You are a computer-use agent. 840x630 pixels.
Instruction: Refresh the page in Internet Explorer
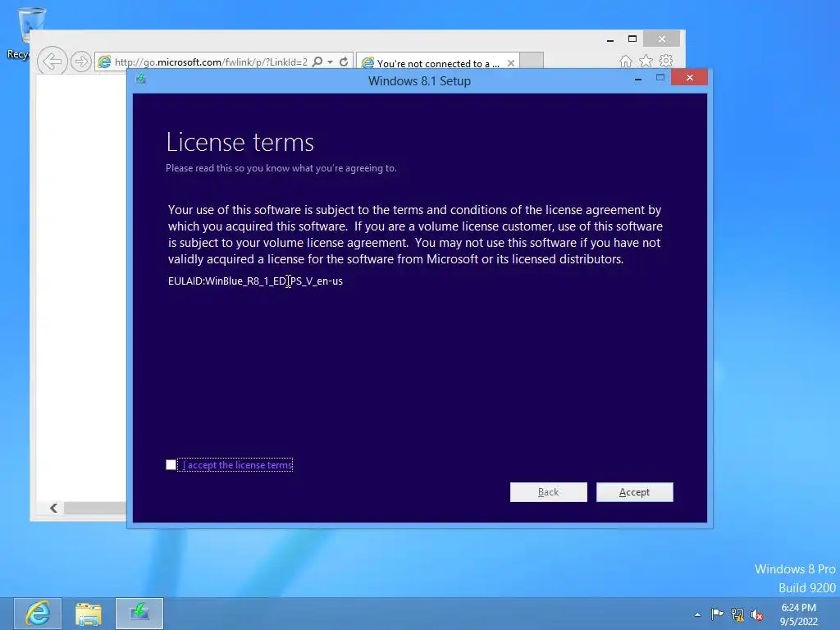(344, 62)
